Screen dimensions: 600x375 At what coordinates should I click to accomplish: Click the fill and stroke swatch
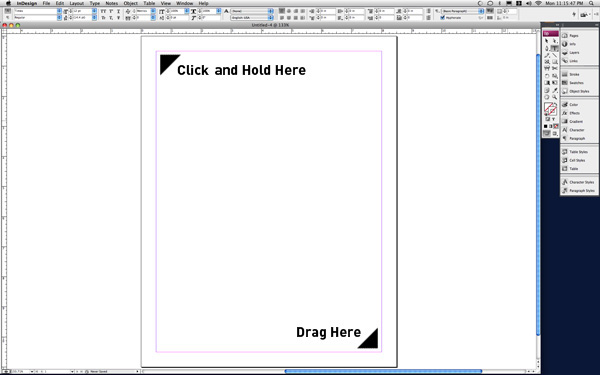551,109
